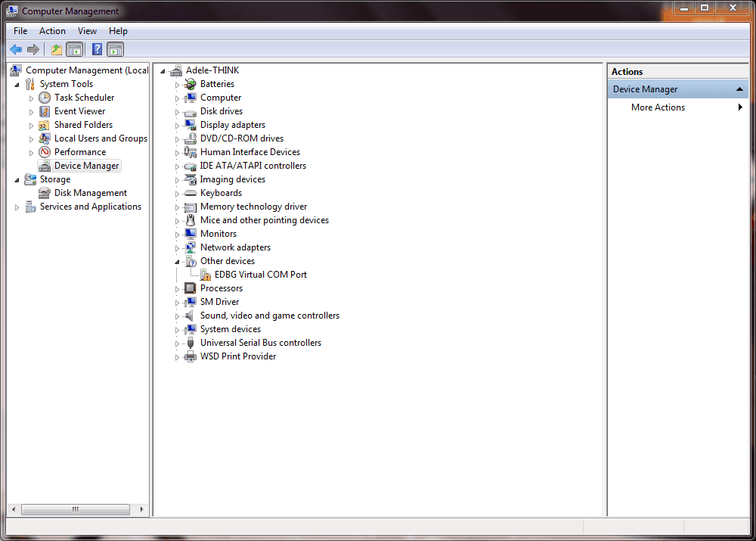Click the blue Help toolbar icon
756x541 pixels.
97,50
